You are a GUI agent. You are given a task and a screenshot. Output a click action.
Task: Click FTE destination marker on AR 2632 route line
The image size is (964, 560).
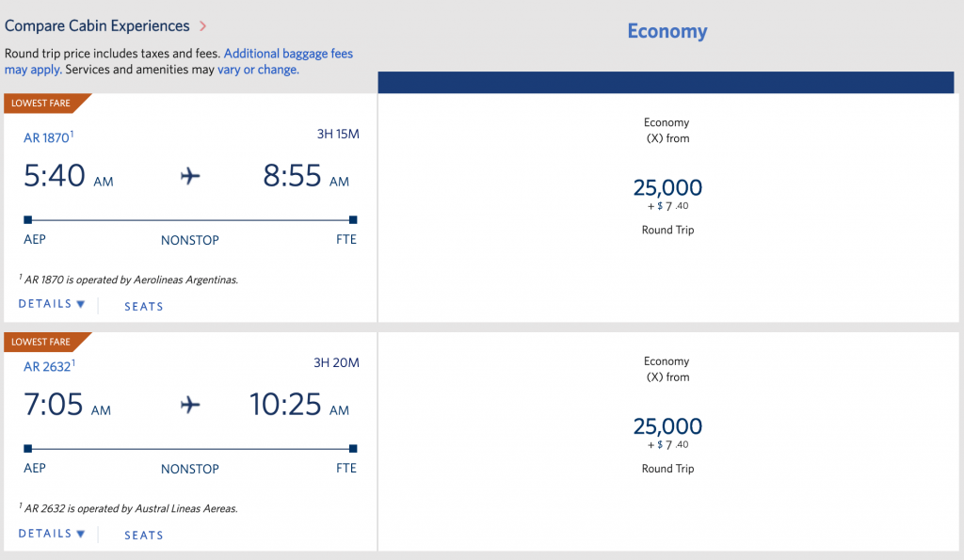coord(353,449)
